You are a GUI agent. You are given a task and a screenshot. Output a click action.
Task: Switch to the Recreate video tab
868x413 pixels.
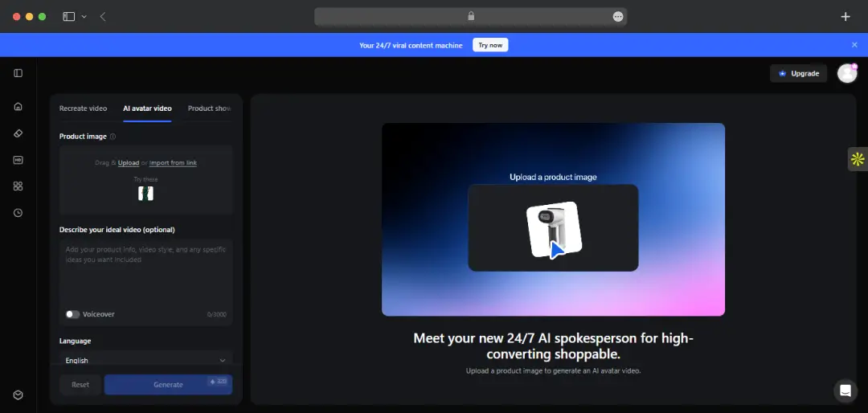83,108
